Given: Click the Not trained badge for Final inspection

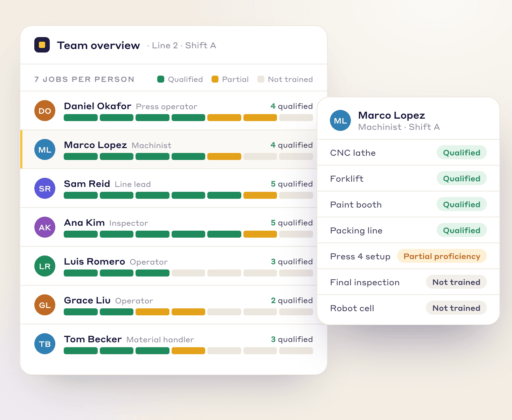Looking at the screenshot, I should [456, 282].
